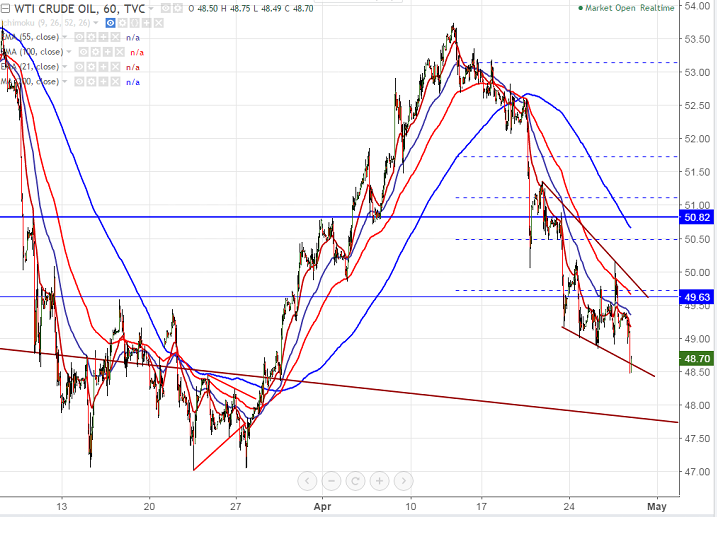The image size is (725, 543).
Task: Hide the EMA (100, close) line
Action: (83, 52)
